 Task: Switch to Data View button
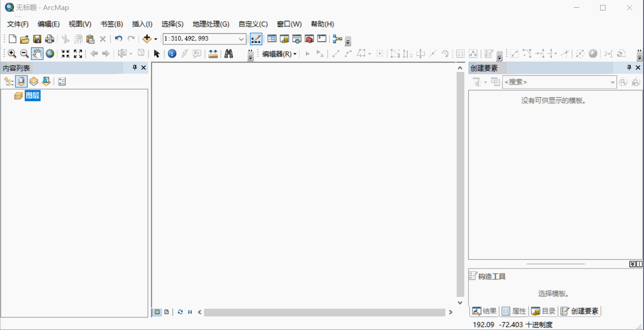click(x=157, y=312)
